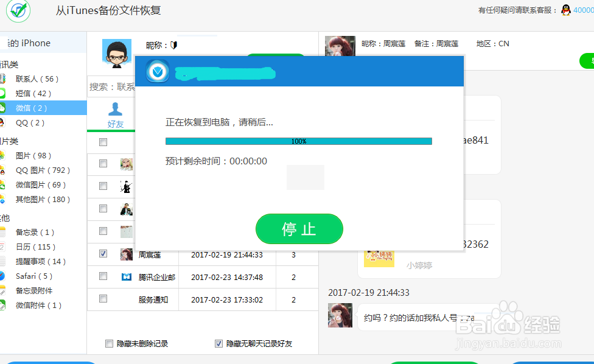594x364 pixels.
Task: Click the QQ penguin icon in sidebar
Action: [x=2, y=123]
